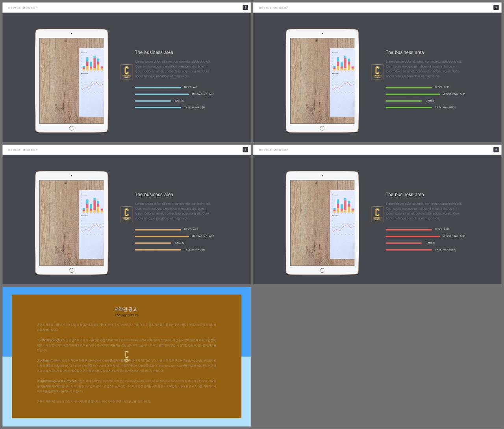Select The business area title on slide 3
The image size is (504, 429).
tap(405, 52)
